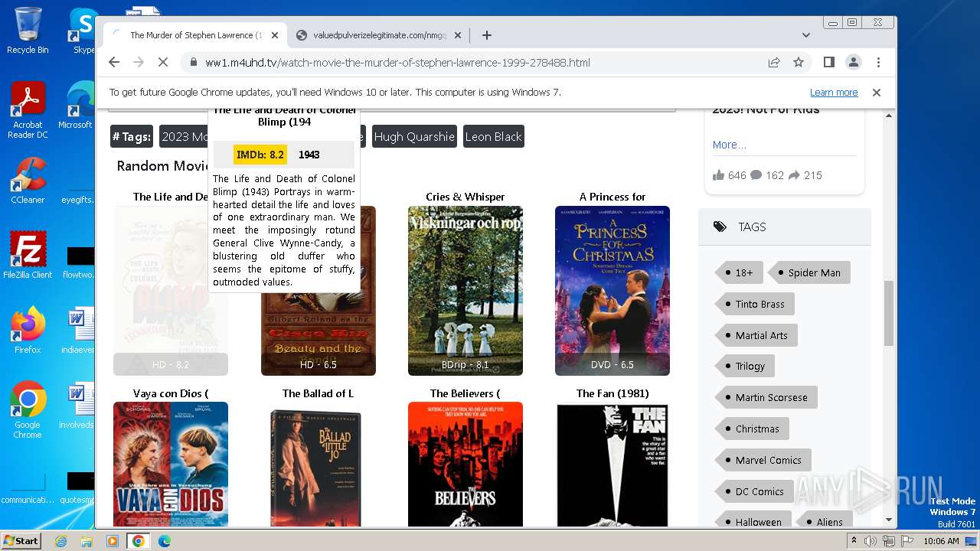
Task: Open the Chrome three-dot menu
Action: click(878, 62)
